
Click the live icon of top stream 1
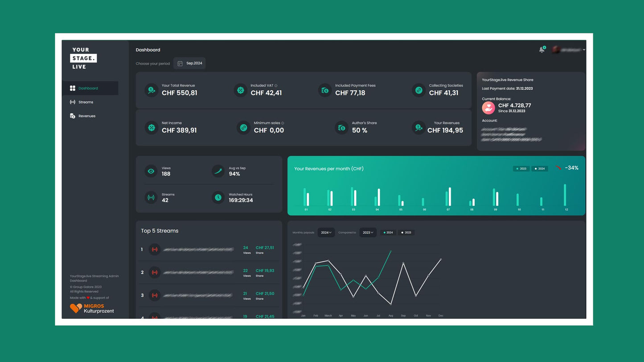pyautogui.click(x=154, y=249)
